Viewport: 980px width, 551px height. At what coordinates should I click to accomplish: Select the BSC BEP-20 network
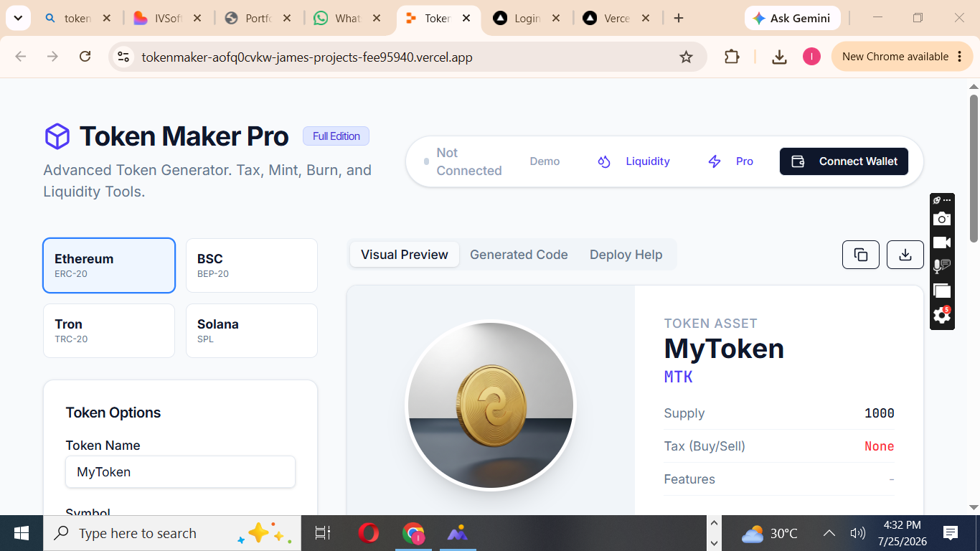click(252, 265)
